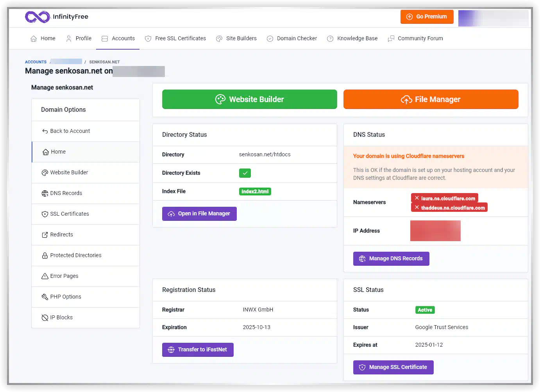Go to Free SSL Certificates tab
The image size is (540, 392).
(x=175, y=38)
